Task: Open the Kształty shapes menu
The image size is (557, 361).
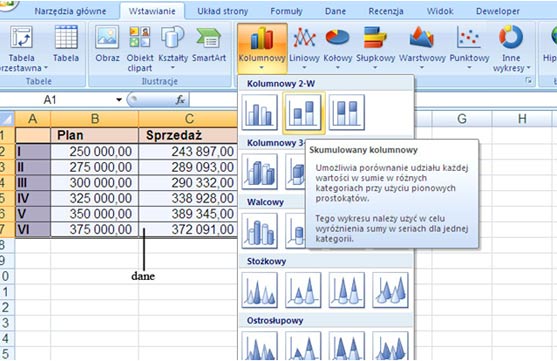Action: tap(173, 48)
